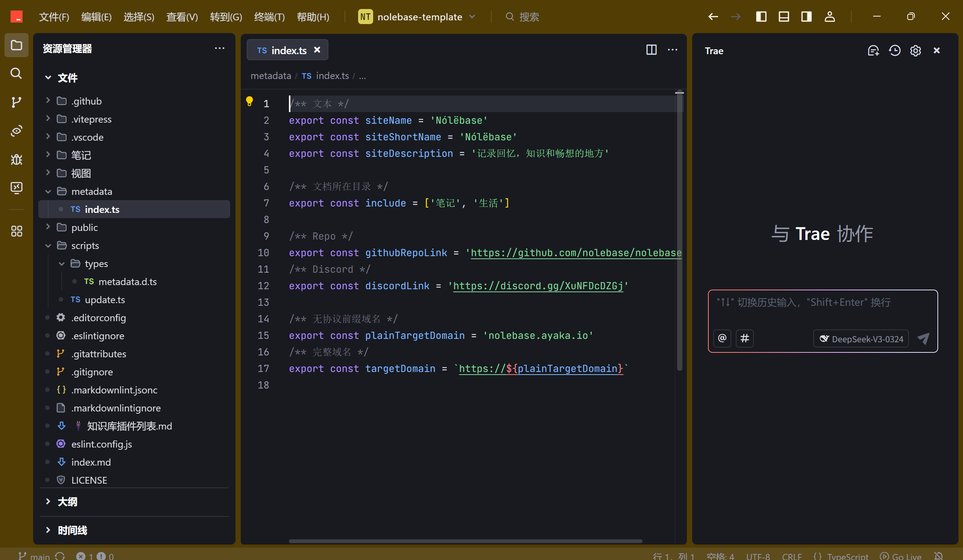Collapse the 文件 section
The width and height of the screenshot is (963, 560).
coord(48,77)
